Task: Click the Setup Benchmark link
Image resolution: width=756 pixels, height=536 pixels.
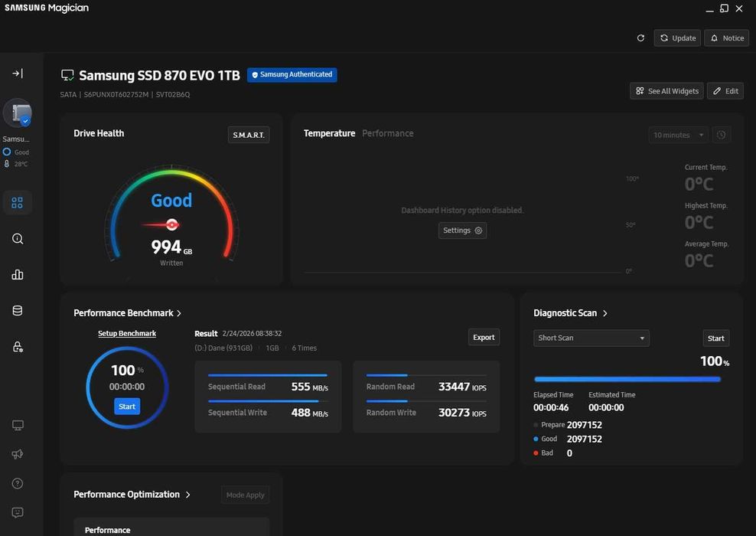Action: 127,333
